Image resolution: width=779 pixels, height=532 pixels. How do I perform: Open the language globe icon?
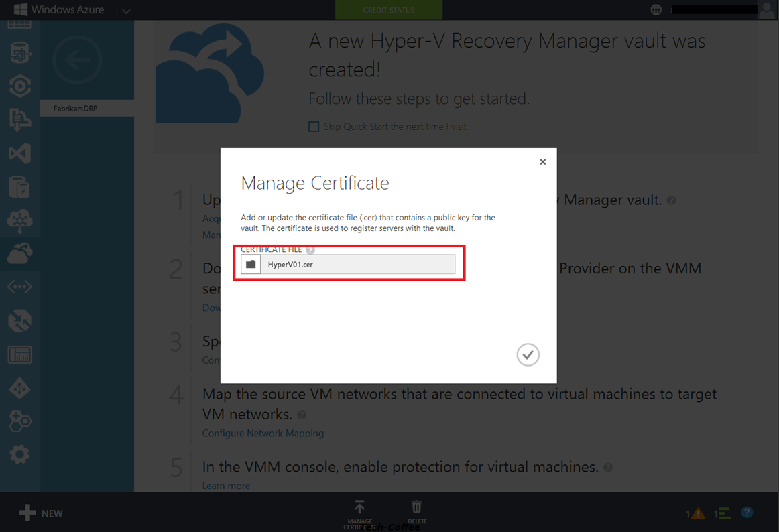[656, 9]
